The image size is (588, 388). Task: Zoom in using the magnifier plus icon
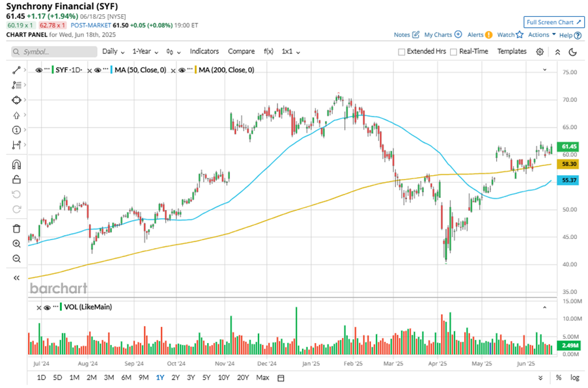[17, 243]
